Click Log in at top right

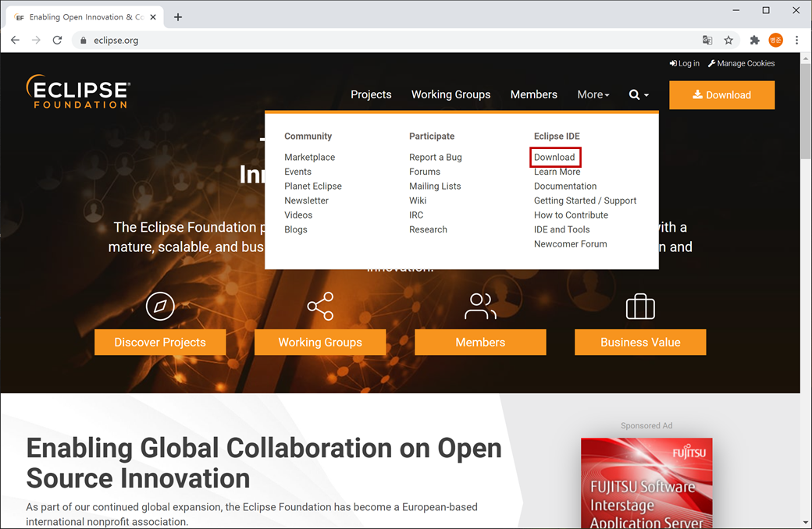[684, 63]
